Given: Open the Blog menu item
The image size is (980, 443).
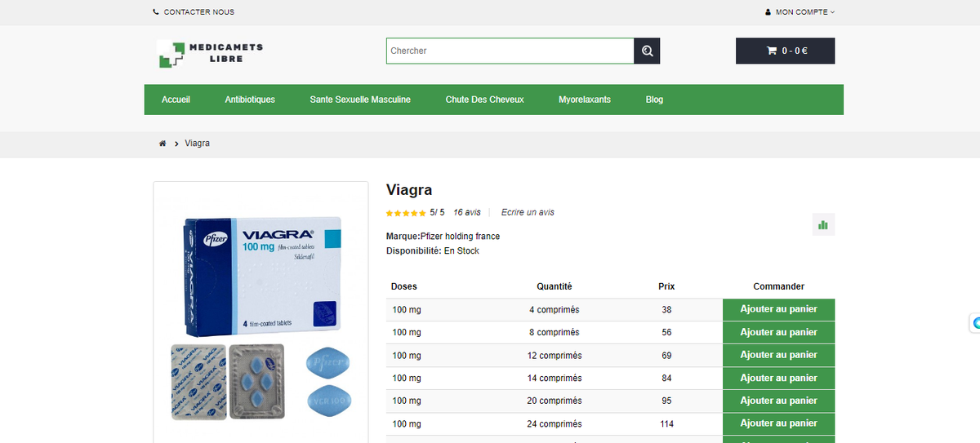Looking at the screenshot, I should (654, 100).
